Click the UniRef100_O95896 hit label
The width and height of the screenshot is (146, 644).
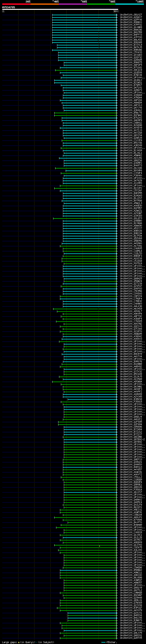click(x=131, y=427)
